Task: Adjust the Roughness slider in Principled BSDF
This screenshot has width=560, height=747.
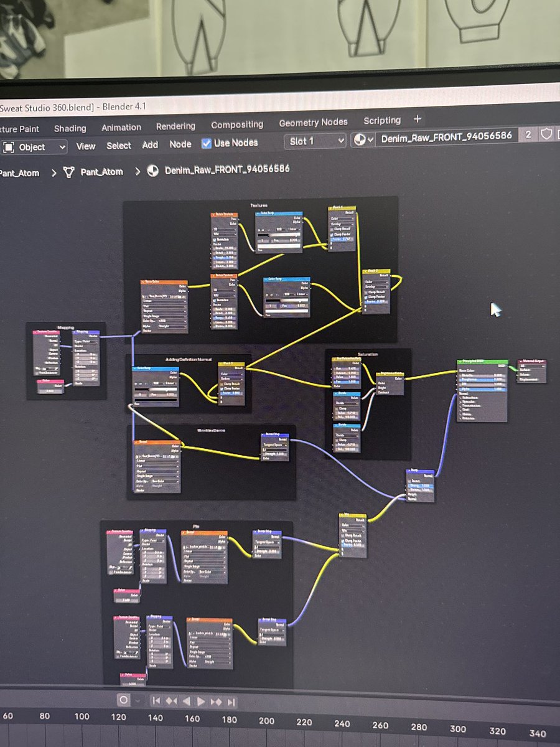Action: (x=482, y=378)
